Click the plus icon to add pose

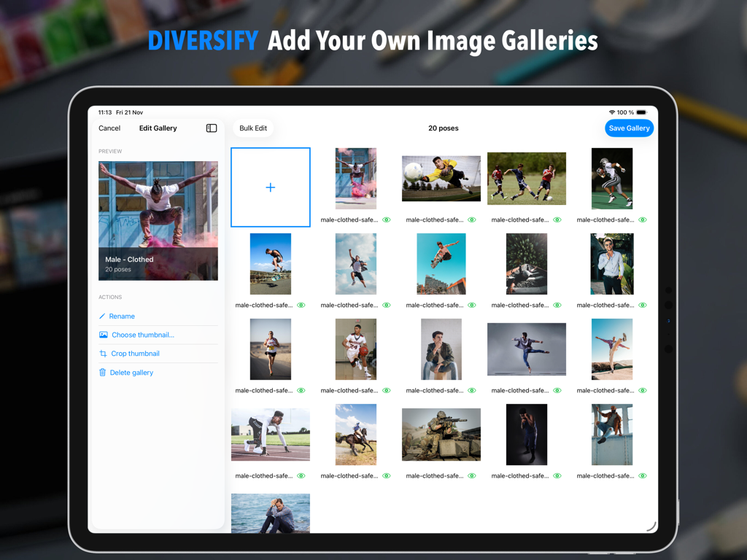[271, 187]
